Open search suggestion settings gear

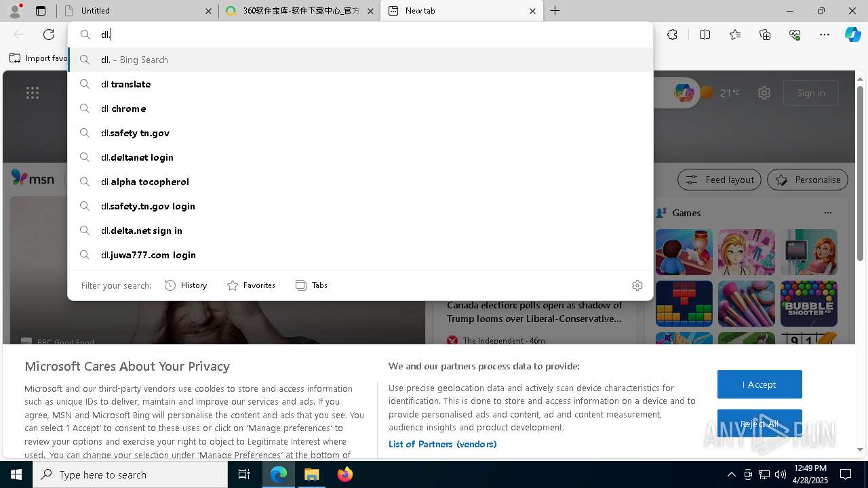637,285
